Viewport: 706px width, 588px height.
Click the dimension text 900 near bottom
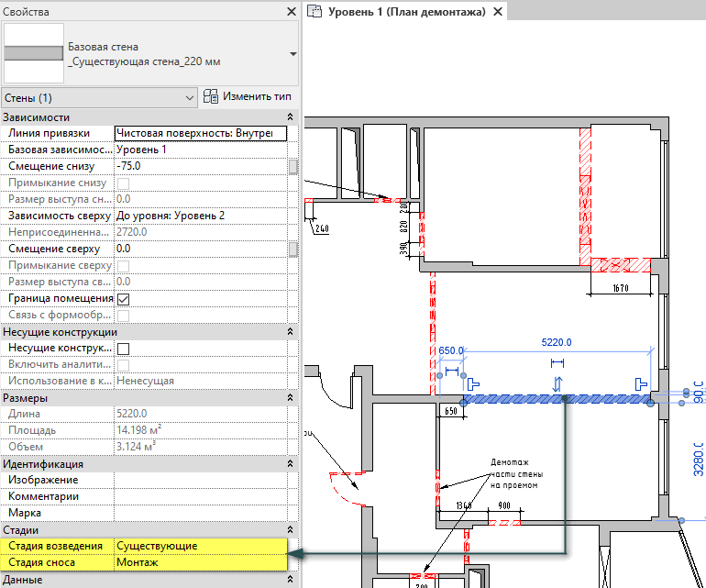coord(504,505)
